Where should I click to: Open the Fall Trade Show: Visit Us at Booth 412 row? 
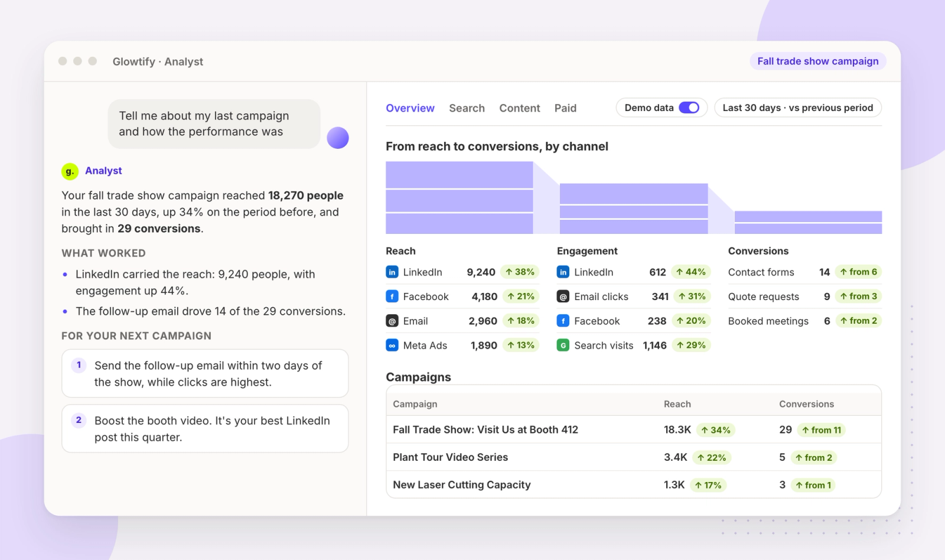(x=634, y=429)
